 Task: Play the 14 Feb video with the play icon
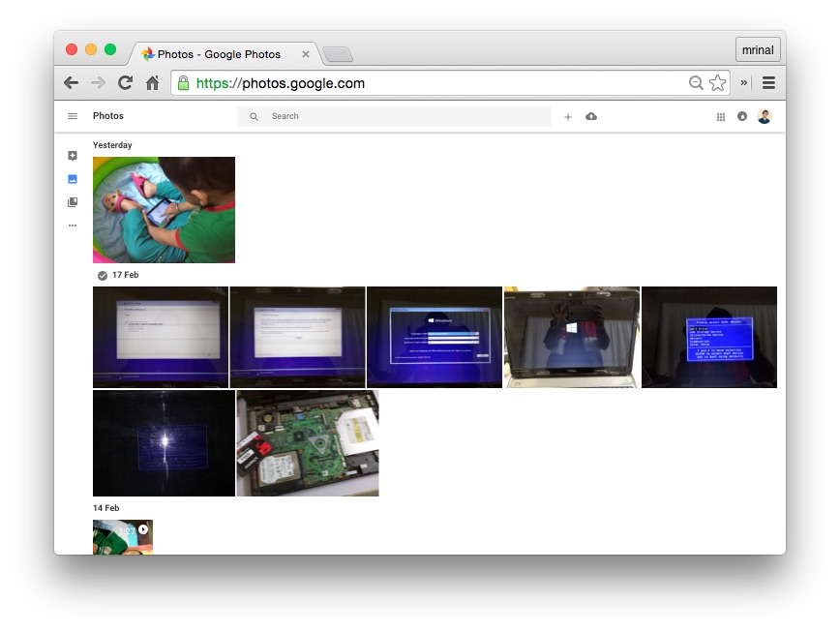[x=143, y=529]
